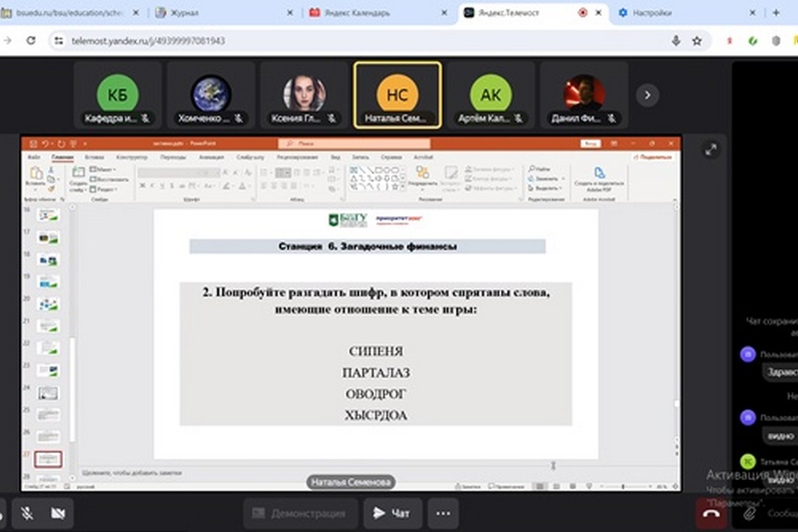The height and width of the screenshot is (532, 798).
Task: Expand the shared screen to fullscreen
Action: click(710, 149)
